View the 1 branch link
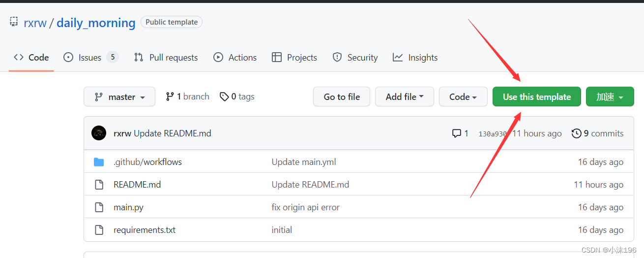 [187, 97]
